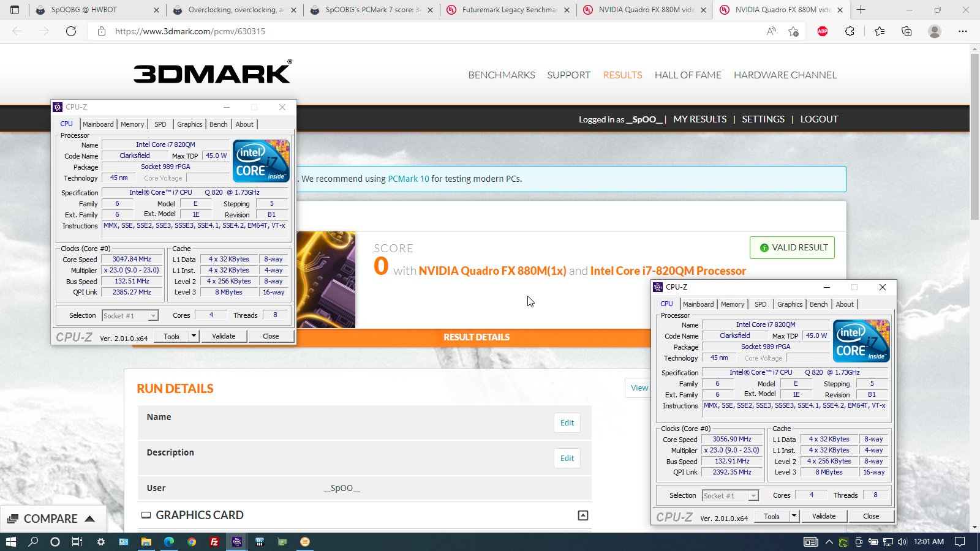This screenshot has width=980, height=551.
Task: Open the BENCHMARKS menu on 3DMark site
Action: 502,75
